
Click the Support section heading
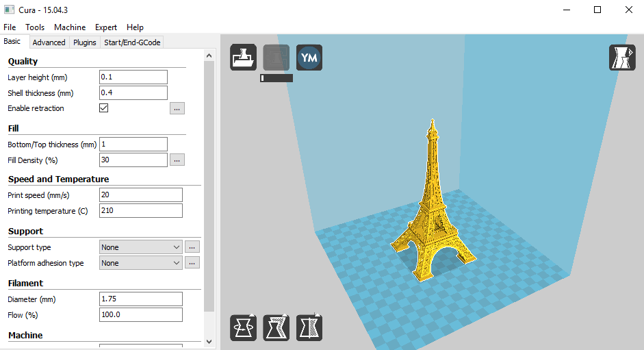[x=25, y=231]
